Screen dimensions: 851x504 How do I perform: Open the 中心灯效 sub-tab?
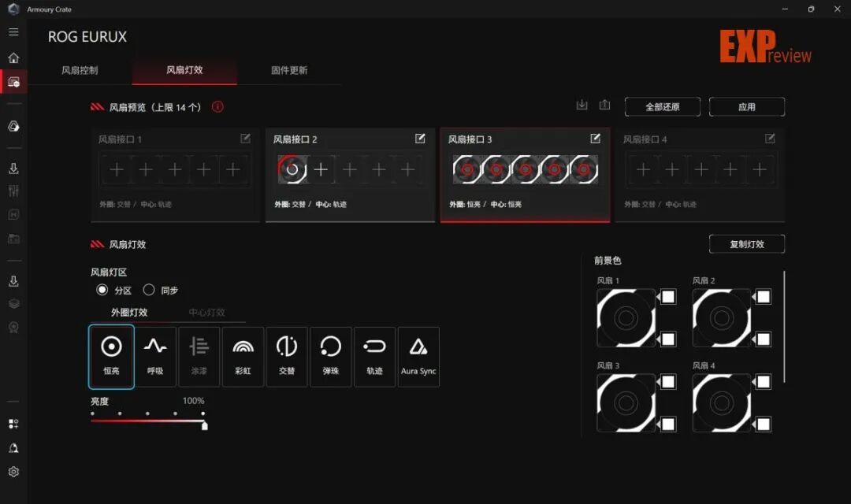206,313
